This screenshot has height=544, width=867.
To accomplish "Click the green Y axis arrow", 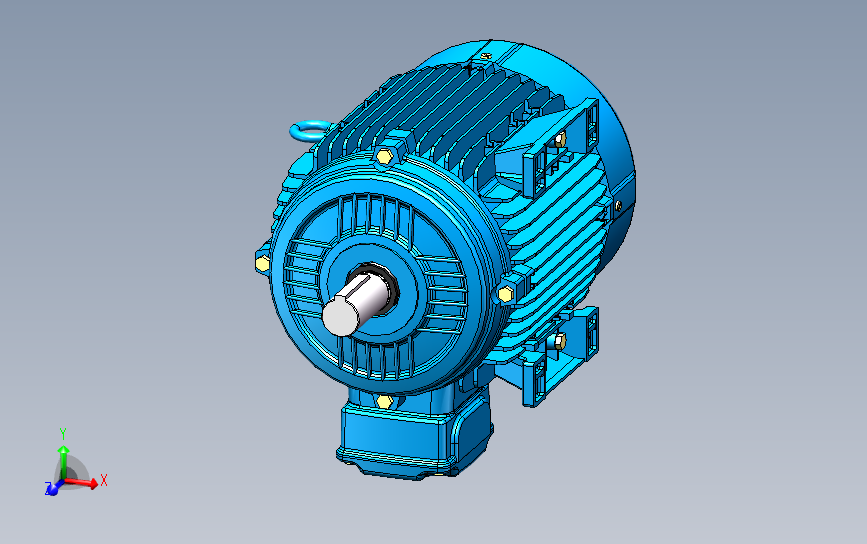I will point(64,463).
